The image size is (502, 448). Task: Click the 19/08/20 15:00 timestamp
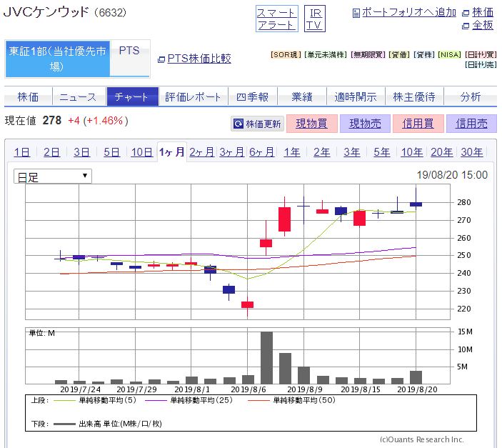click(x=452, y=175)
